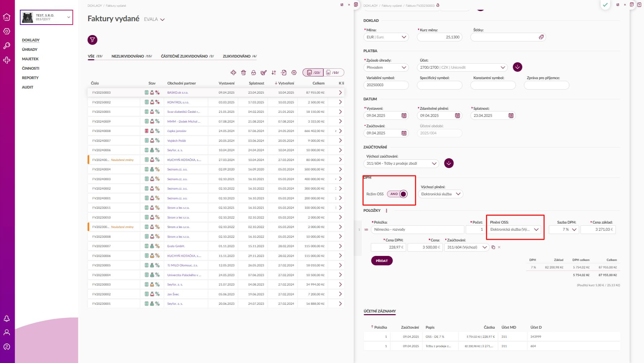
Task: Open detail arrow for invoice FV20250002
Action: pos(340,102)
